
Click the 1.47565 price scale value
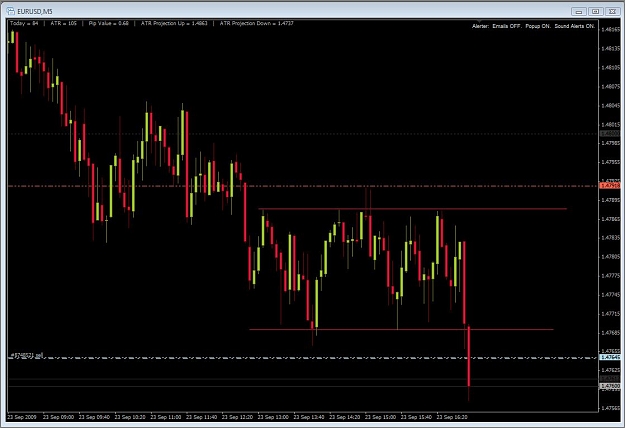tap(610, 408)
